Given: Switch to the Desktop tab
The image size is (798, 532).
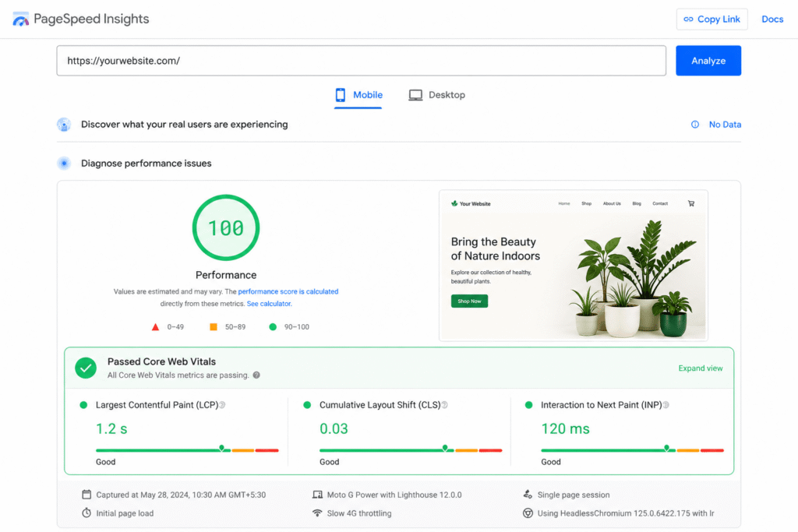Looking at the screenshot, I should tap(436, 95).
